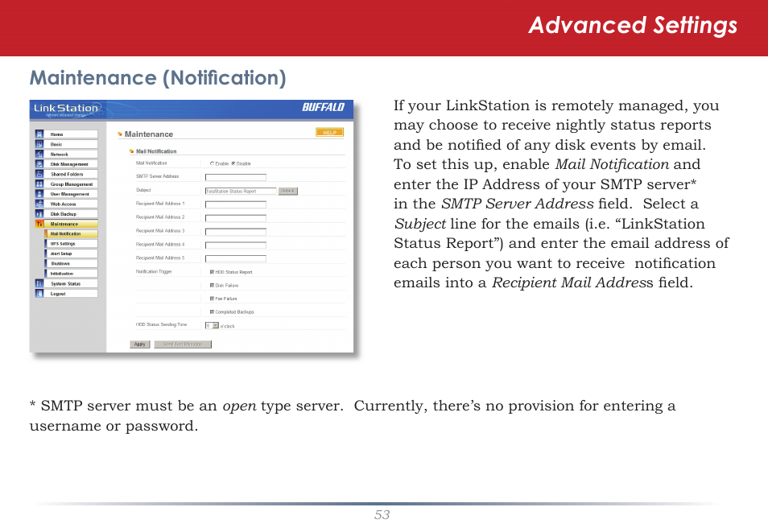The height and width of the screenshot is (532, 768).
Task: Click the BUFFALO brand logo
Action: click(x=323, y=107)
